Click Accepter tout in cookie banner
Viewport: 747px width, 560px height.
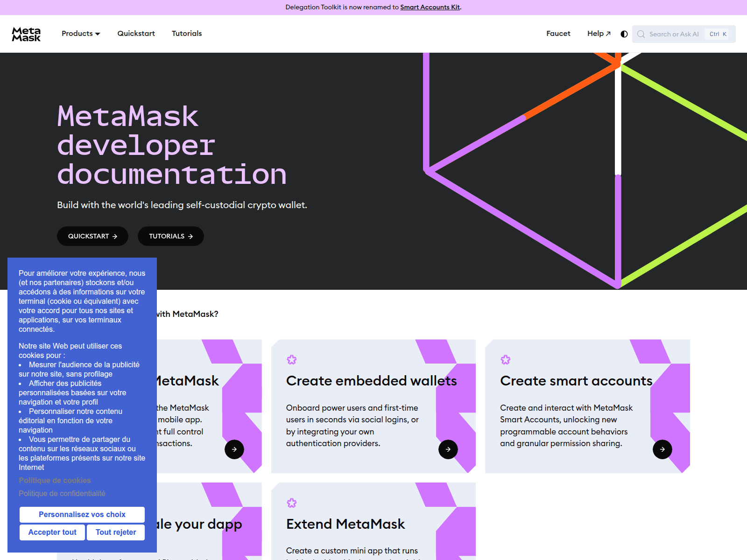click(52, 532)
